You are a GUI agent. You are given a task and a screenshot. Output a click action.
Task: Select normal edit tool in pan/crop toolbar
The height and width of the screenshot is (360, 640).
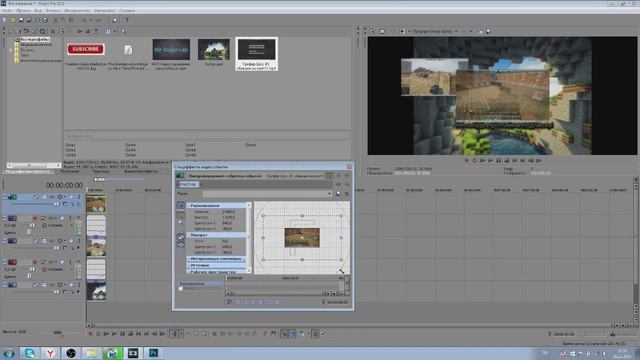[x=181, y=215]
